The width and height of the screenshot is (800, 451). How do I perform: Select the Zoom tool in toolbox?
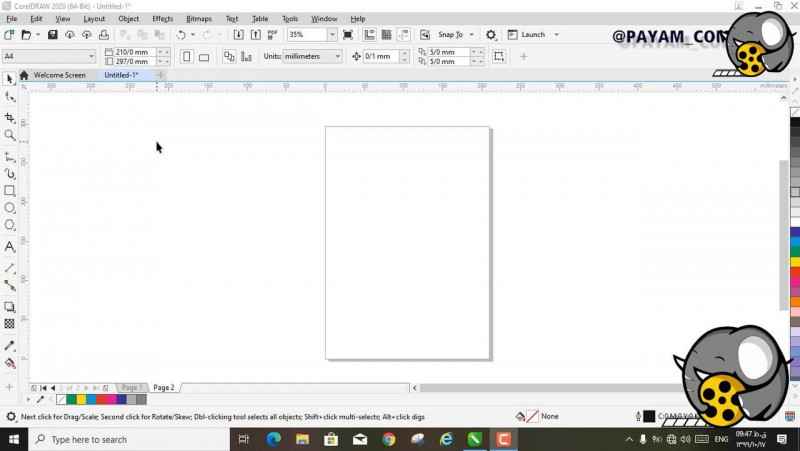click(x=10, y=134)
